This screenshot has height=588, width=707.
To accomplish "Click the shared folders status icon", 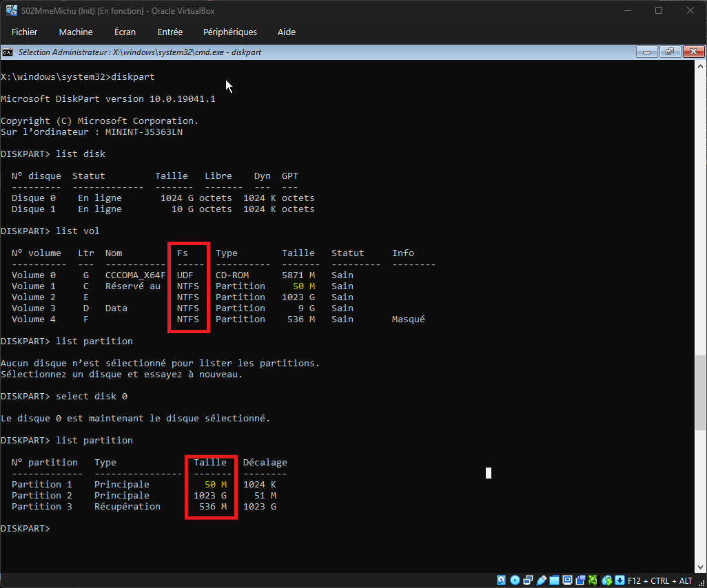I will point(555,580).
